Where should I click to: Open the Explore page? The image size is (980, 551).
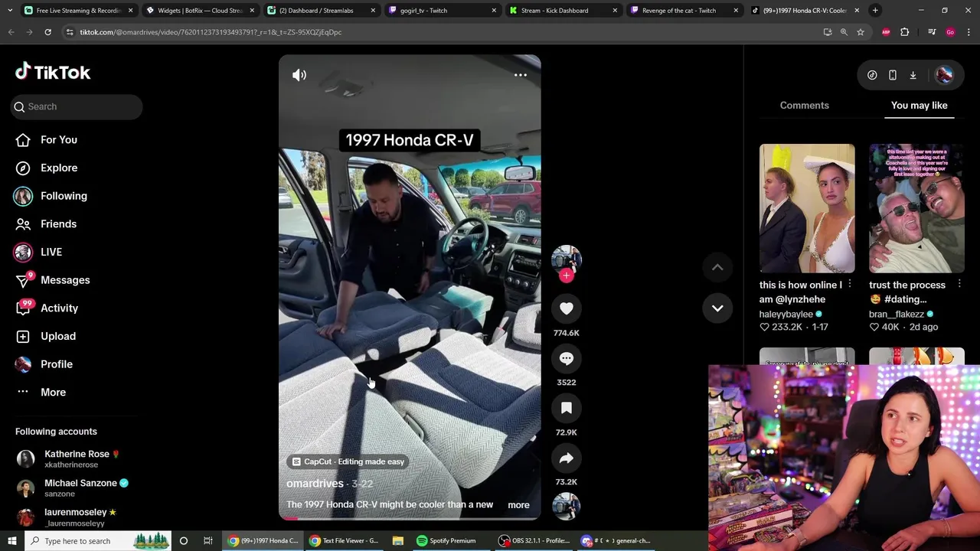(x=59, y=168)
